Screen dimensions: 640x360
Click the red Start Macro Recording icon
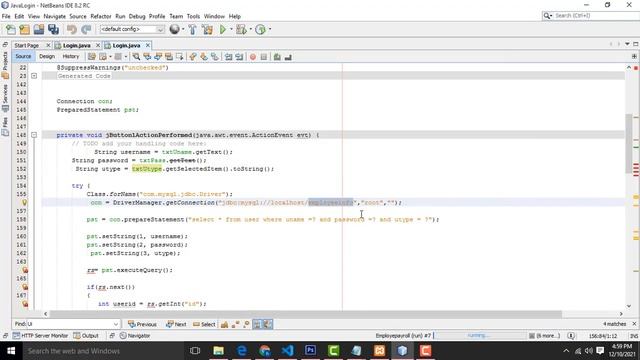pos(253,57)
